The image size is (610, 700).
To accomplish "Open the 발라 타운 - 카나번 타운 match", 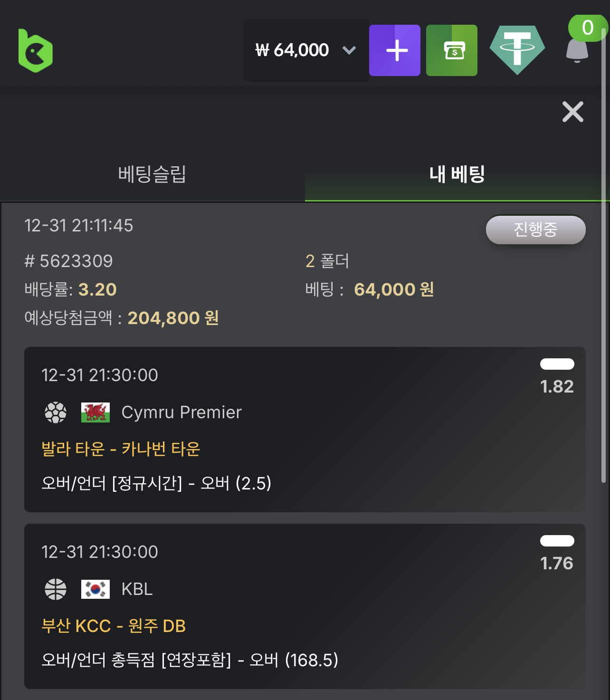I will (x=121, y=449).
